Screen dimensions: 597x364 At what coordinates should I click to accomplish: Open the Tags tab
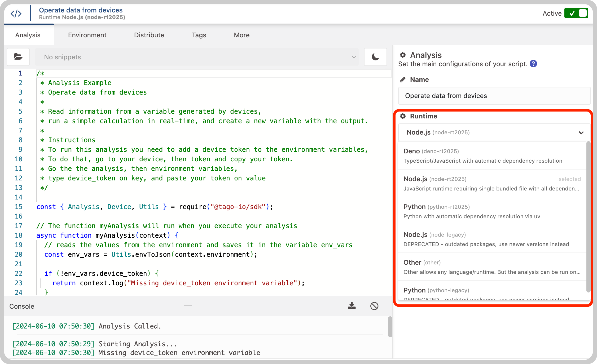point(199,35)
